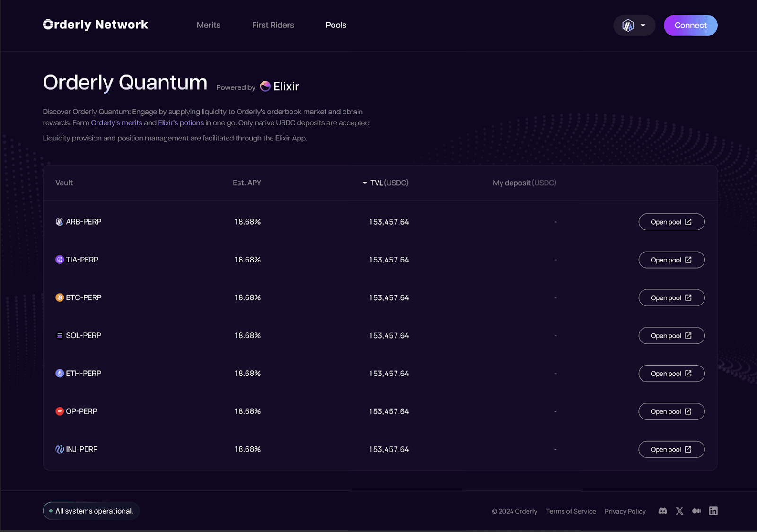
Task: Open pool for ARB-PERP
Action: pos(671,222)
